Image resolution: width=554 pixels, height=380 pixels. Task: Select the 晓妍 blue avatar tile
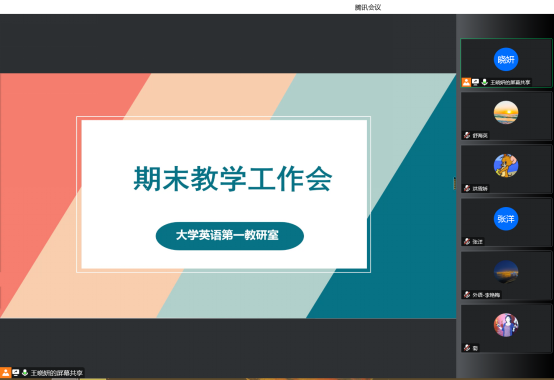pyautogui.click(x=506, y=63)
